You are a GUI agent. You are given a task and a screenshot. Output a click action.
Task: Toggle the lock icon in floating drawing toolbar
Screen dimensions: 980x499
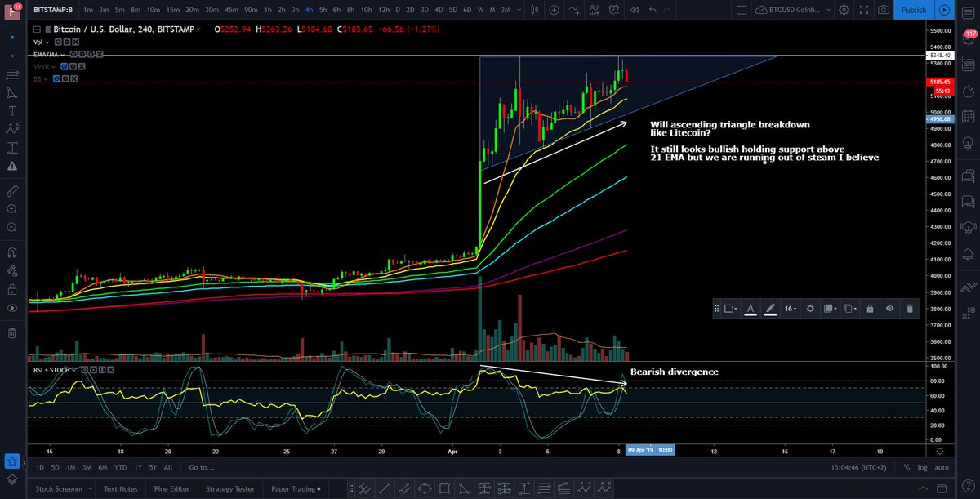pyautogui.click(x=870, y=309)
